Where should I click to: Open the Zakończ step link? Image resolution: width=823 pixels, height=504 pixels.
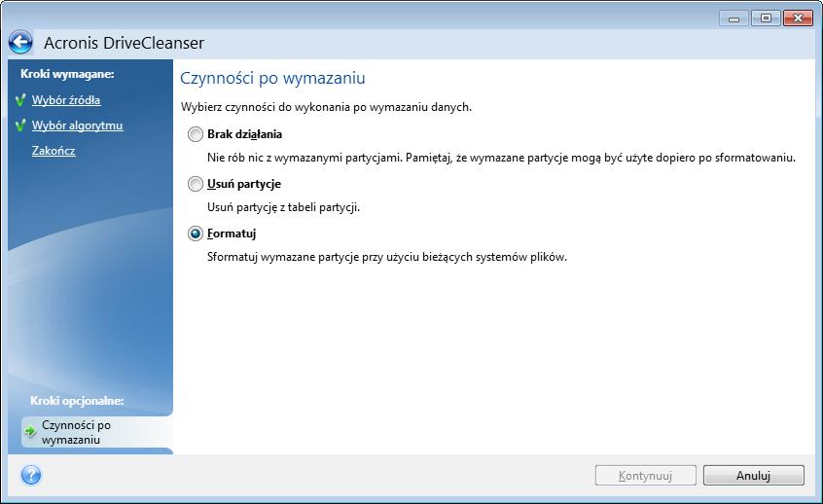click(x=54, y=151)
